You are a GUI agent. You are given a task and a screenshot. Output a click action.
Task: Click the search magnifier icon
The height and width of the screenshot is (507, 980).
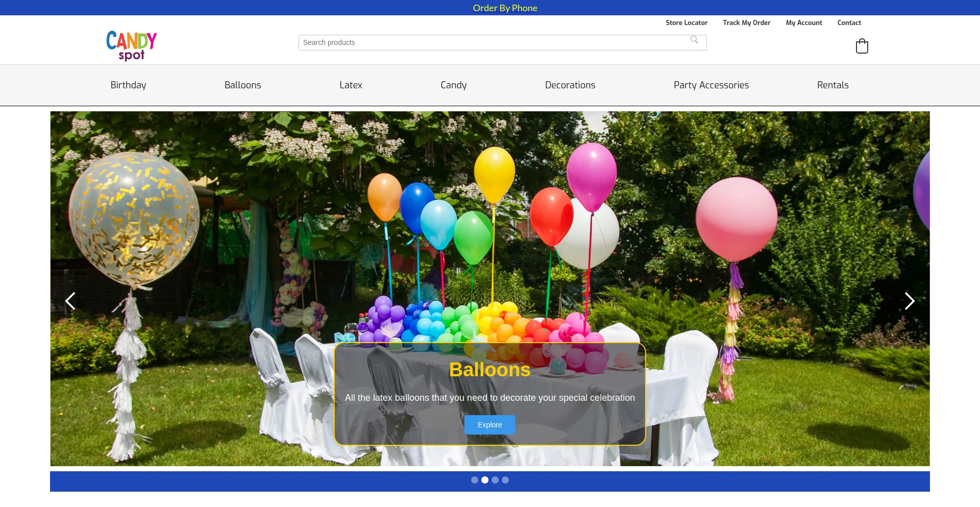click(694, 40)
